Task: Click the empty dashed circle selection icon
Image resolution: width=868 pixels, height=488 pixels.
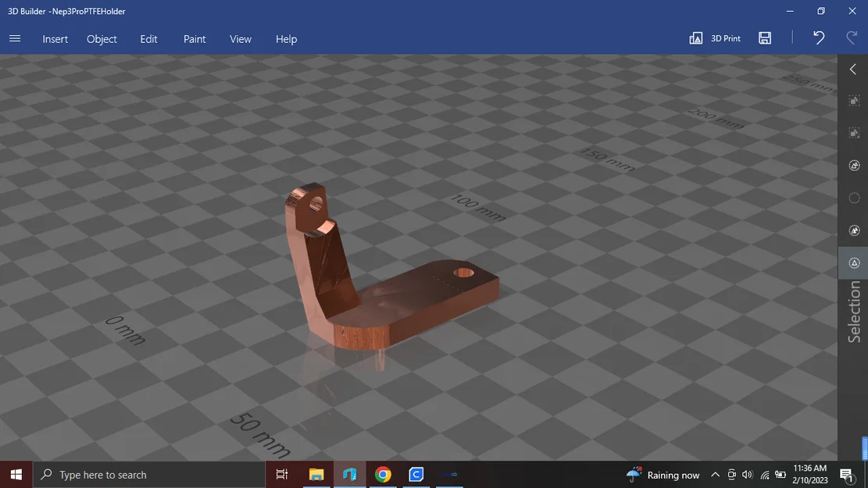Action: [x=854, y=198]
